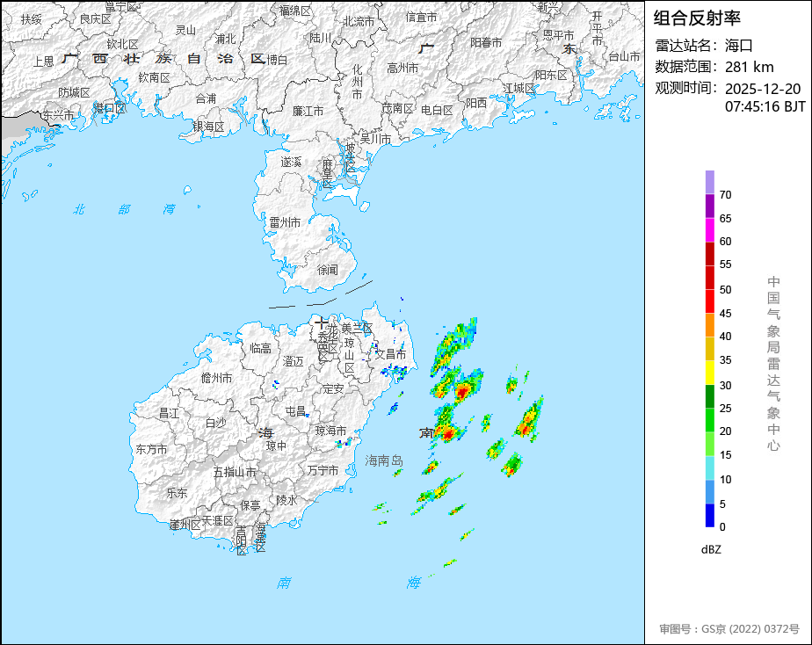Click the 天涯区 map label
The width and height of the screenshot is (812, 645).
[x=218, y=521]
